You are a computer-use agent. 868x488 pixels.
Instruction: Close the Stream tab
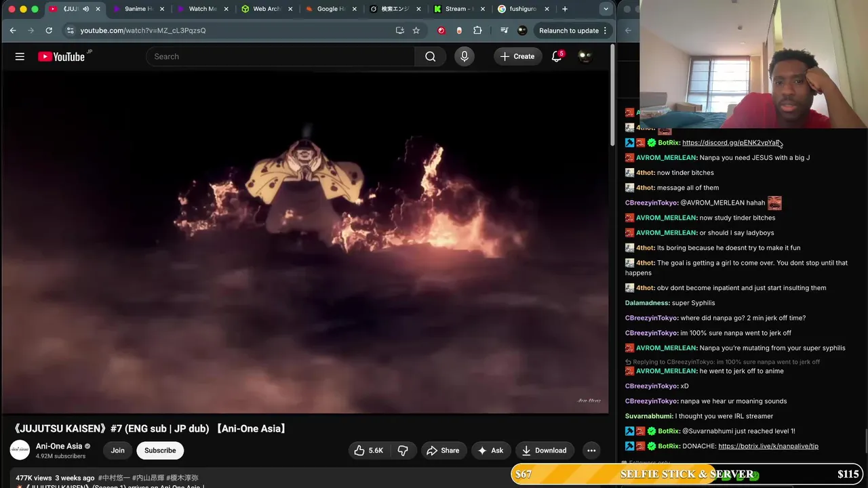(x=484, y=9)
